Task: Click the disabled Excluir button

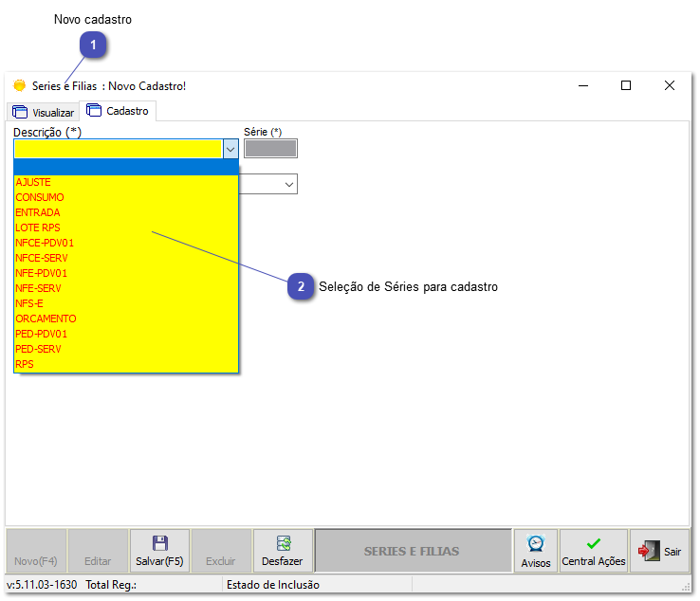Action: pos(221,551)
